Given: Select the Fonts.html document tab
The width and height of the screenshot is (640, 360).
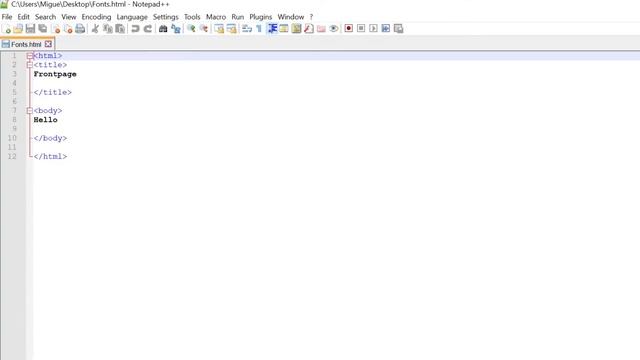Looking at the screenshot, I should [27, 44].
